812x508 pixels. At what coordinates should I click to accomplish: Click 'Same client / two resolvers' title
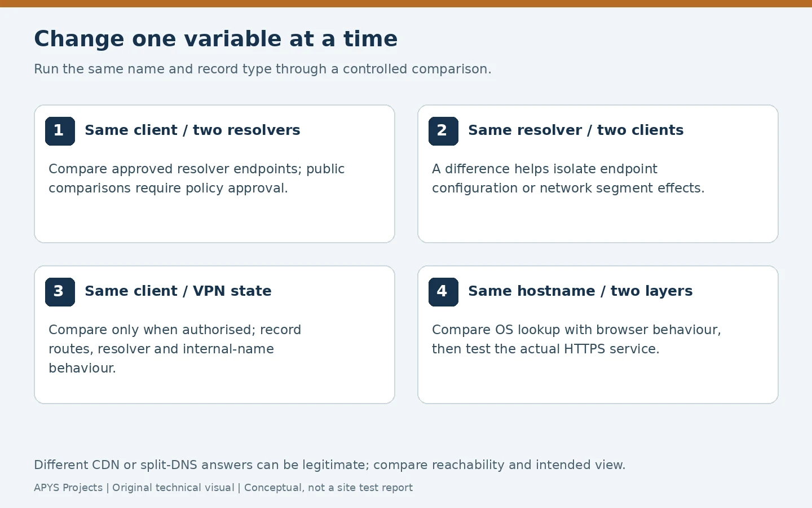tap(192, 130)
